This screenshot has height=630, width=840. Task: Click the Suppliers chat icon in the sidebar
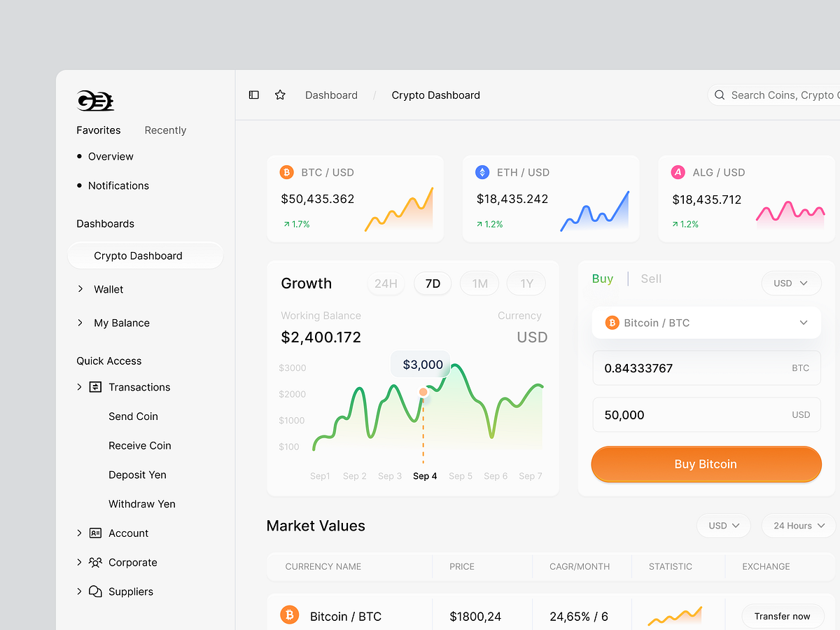pos(94,591)
